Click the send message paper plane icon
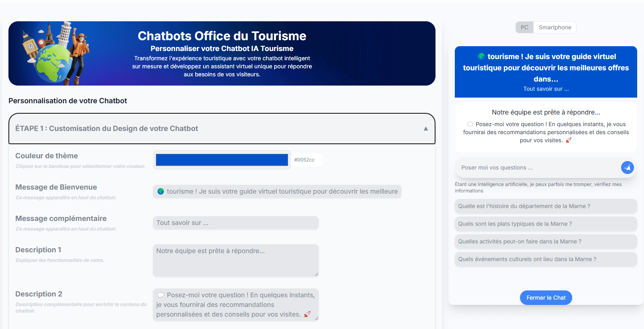Screen dimensions: 644x329 coord(627,168)
